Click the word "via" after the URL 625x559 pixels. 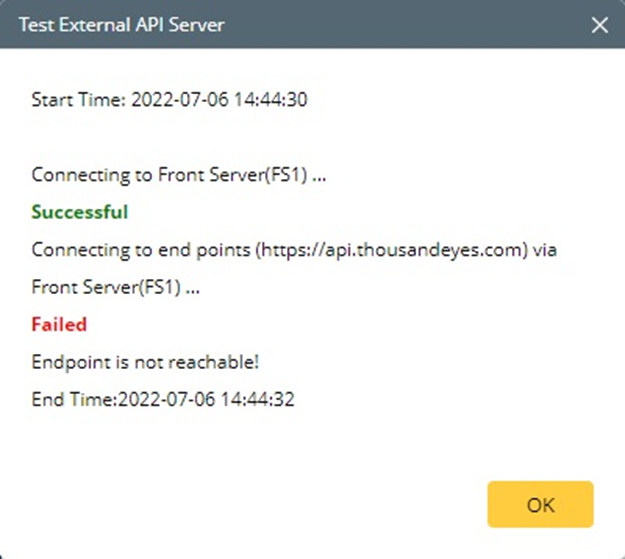pos(545,249)
